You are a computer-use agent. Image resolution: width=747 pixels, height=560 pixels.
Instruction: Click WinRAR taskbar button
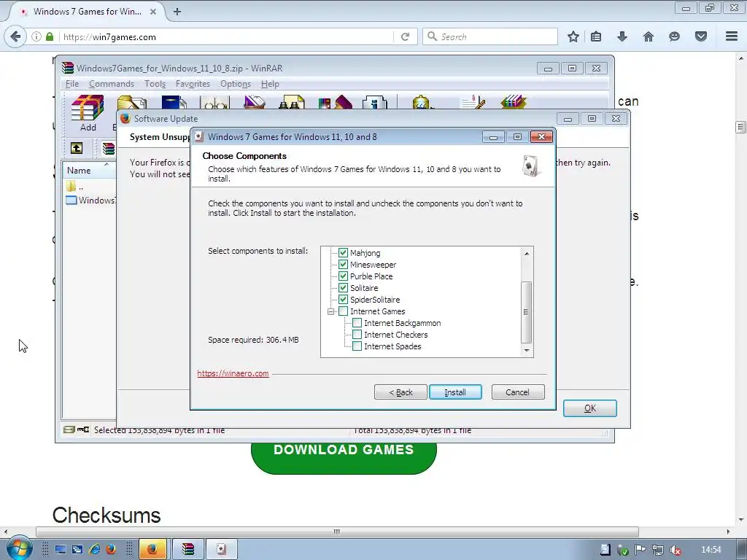tap(187, 550)
